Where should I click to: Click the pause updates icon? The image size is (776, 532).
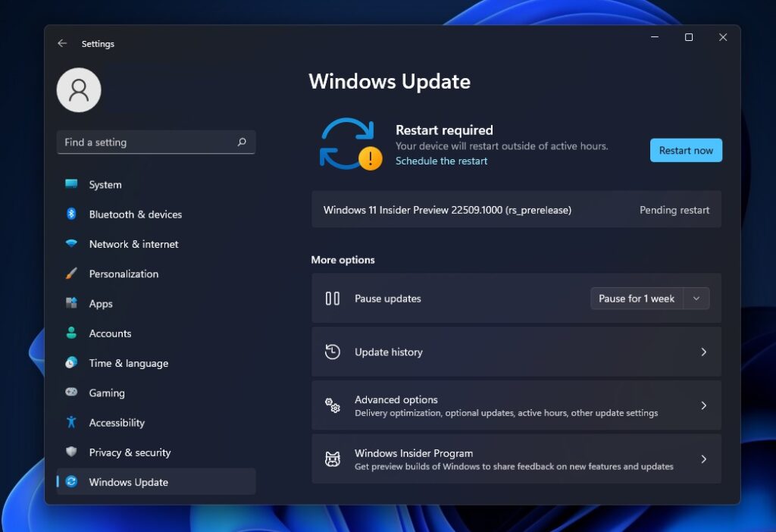[331, 298]
